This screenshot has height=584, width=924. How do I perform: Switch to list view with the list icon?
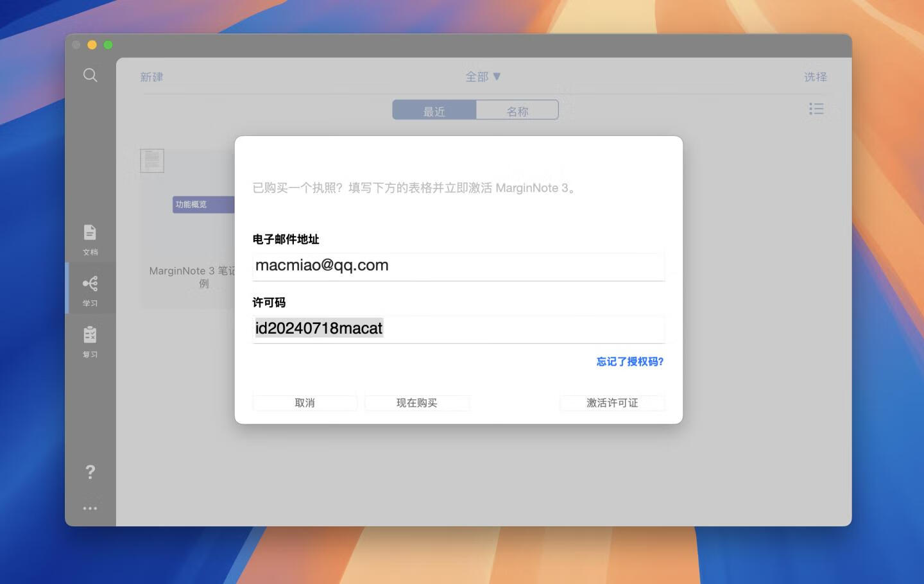click(816, 109)
